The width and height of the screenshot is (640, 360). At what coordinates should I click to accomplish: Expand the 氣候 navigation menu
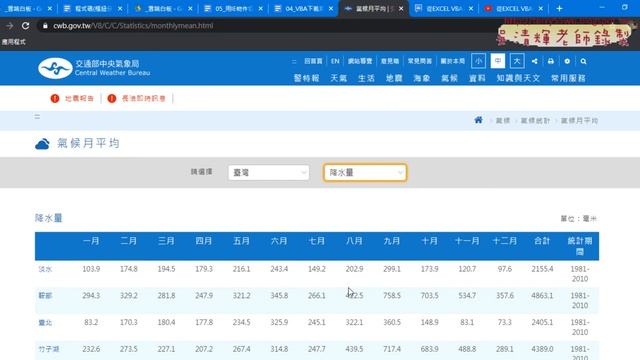tap(449, 78)
